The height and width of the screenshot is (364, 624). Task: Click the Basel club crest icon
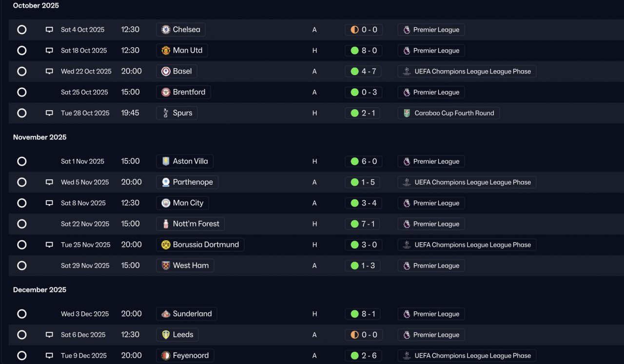point(166,71)
